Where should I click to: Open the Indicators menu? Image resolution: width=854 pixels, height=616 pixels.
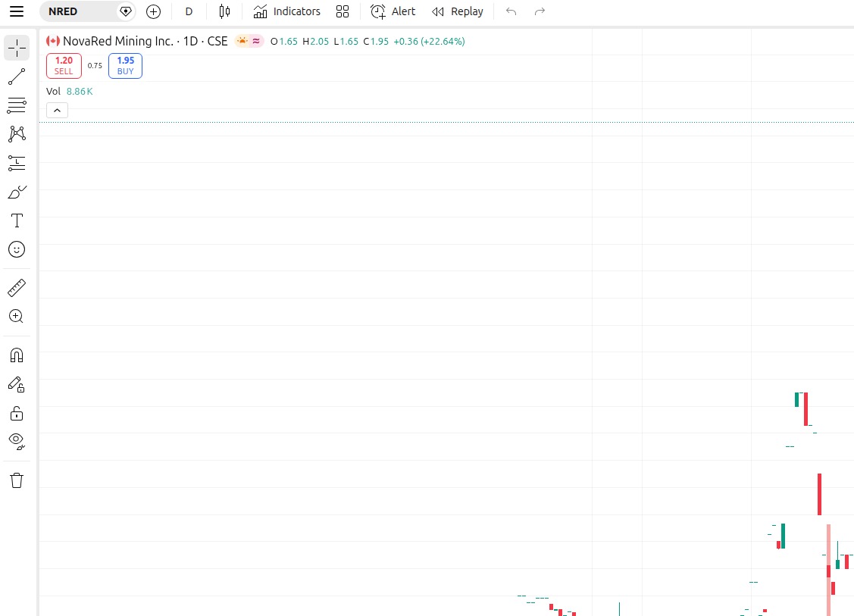[286, 11]
